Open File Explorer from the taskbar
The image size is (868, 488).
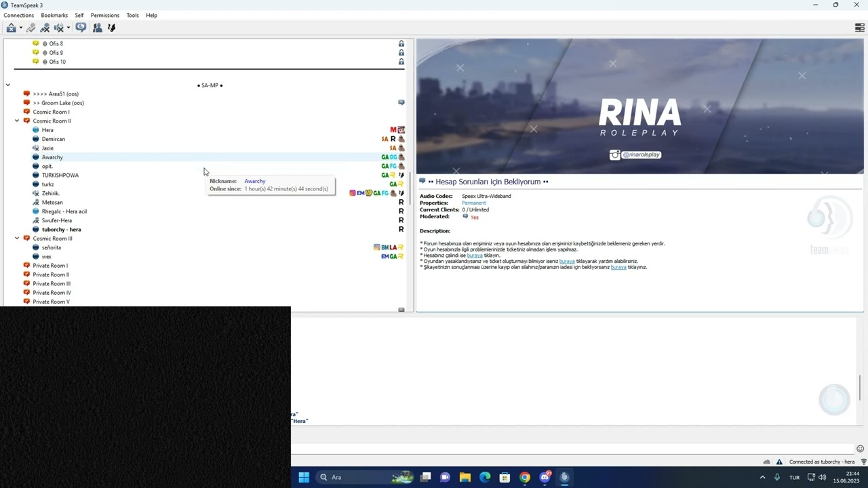(x=465, y=477)
